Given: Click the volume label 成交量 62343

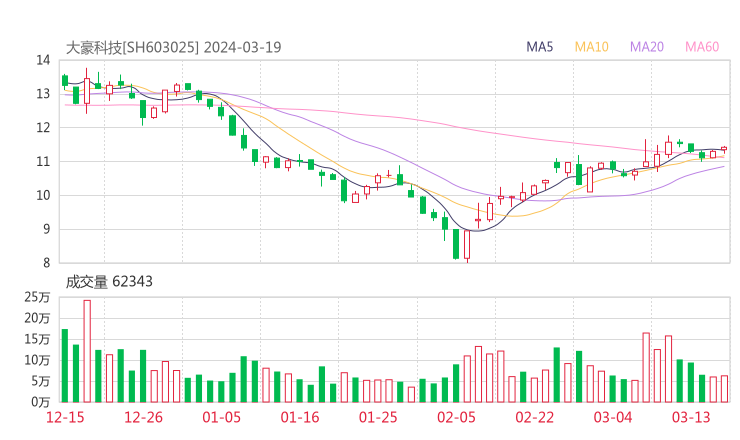Looking at the screenshot, I should tap(109, 282).
